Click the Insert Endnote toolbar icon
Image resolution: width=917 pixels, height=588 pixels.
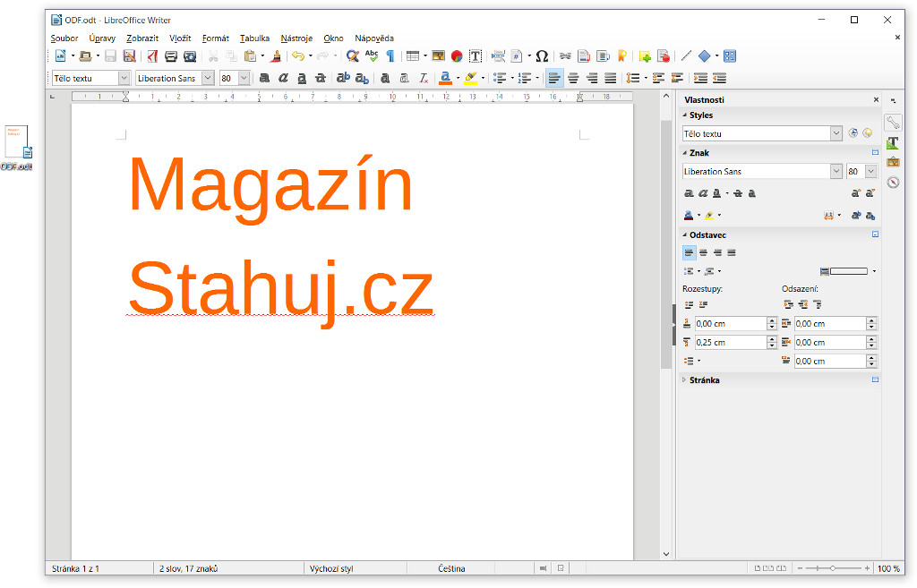click(603, 56)
